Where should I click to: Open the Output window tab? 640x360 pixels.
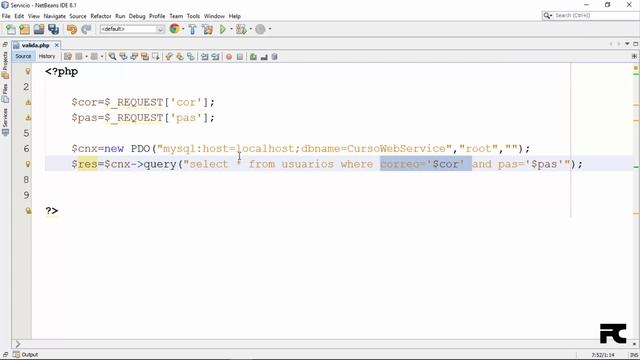point(26,355)
